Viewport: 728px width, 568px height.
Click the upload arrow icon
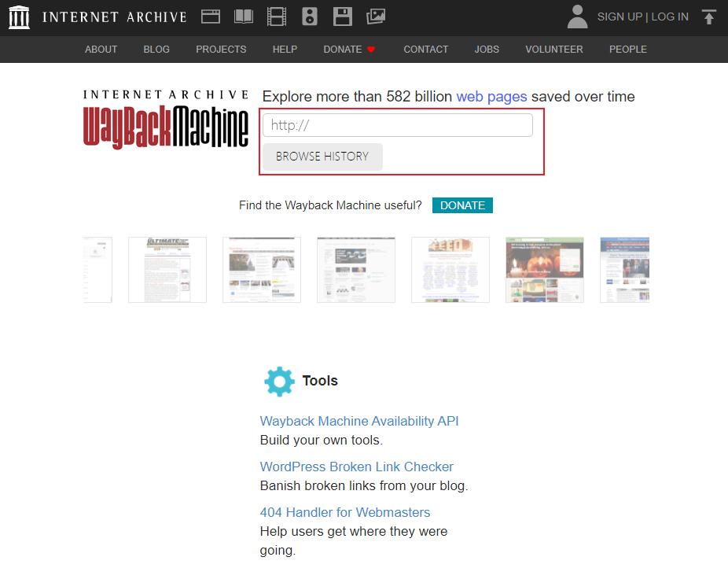(x=708, y=17)
